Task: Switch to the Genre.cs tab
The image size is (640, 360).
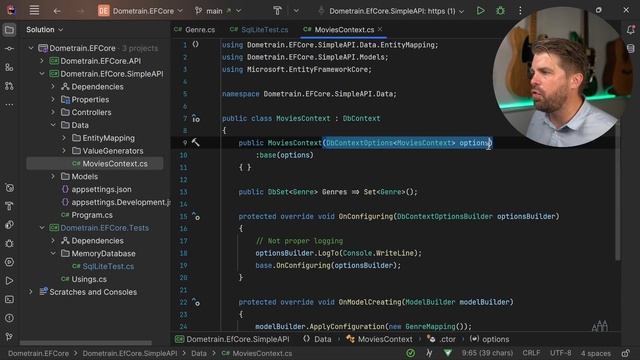Action: 195,29
